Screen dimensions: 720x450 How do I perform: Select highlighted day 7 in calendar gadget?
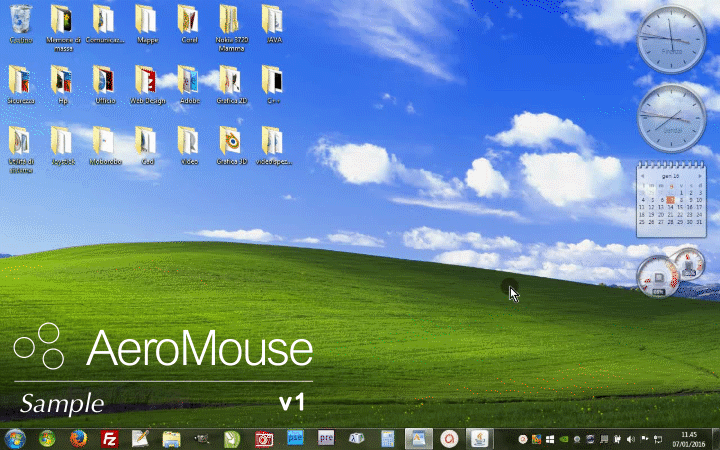point(670,200)
